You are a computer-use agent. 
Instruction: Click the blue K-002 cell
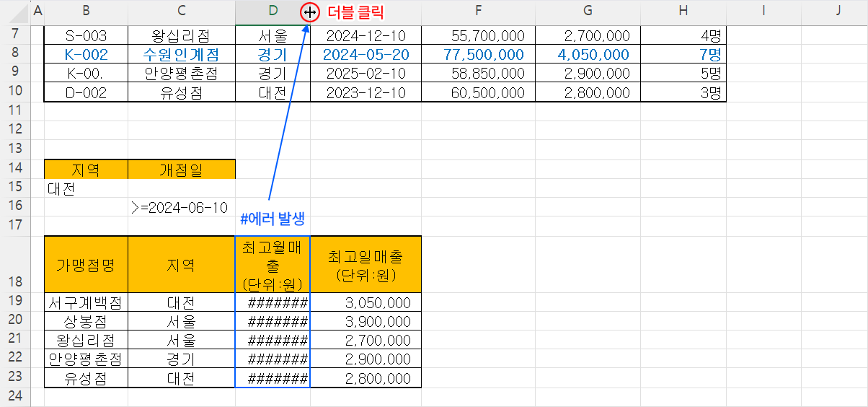click(x=87, y=54)
